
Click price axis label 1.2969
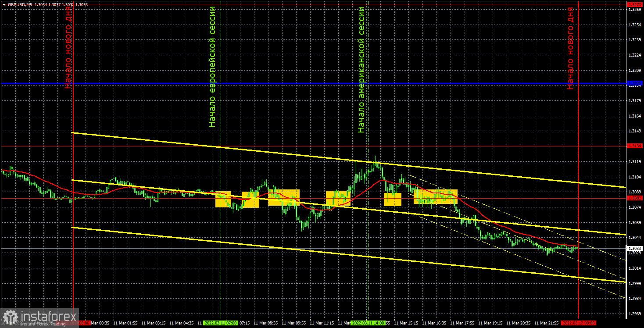coord(635,314)
